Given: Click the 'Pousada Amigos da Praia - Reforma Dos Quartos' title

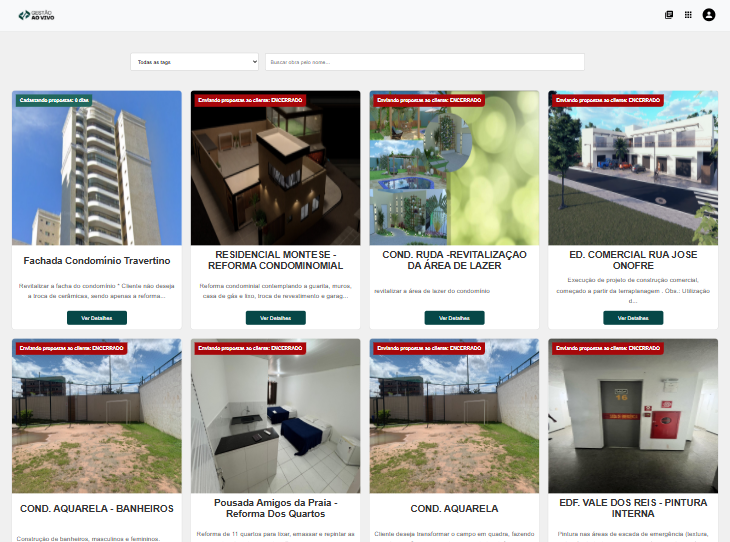Looking at the screenshot, I should pyautogui.click(x=276, y=508).
